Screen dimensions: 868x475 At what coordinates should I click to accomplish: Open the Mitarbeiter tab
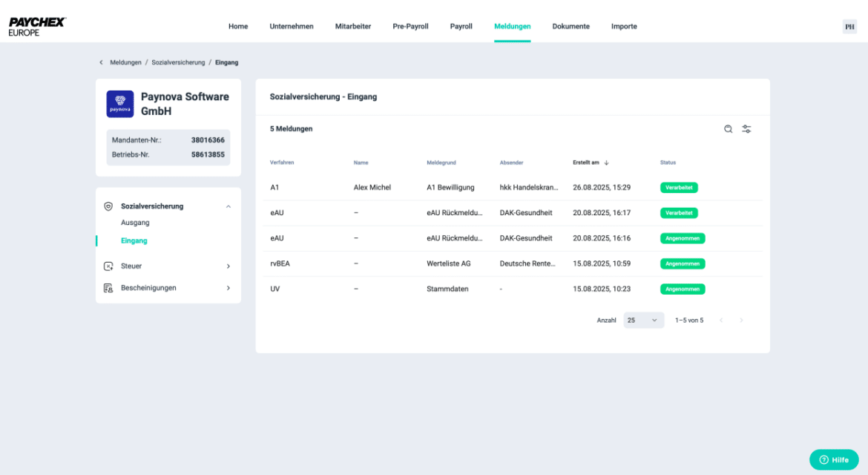click(352, 27)
